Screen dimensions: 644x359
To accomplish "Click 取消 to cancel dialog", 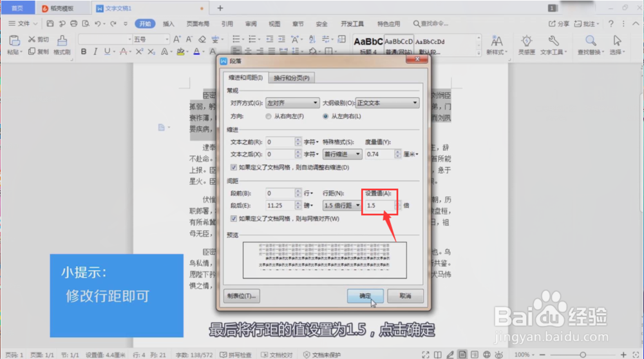I will 405,296.
